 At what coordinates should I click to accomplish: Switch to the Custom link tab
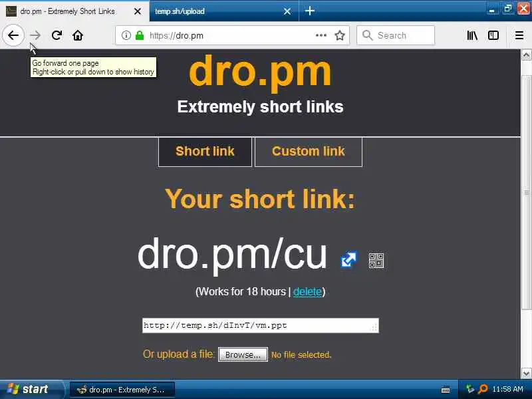pos(309,152)
